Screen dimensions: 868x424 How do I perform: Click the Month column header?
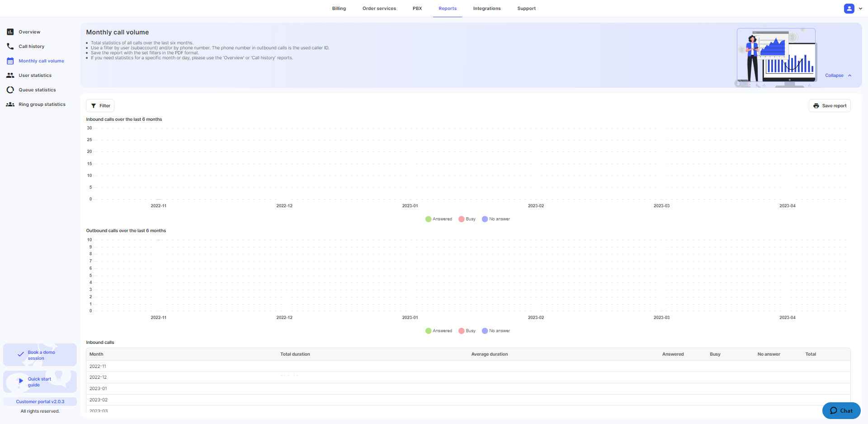96,354
